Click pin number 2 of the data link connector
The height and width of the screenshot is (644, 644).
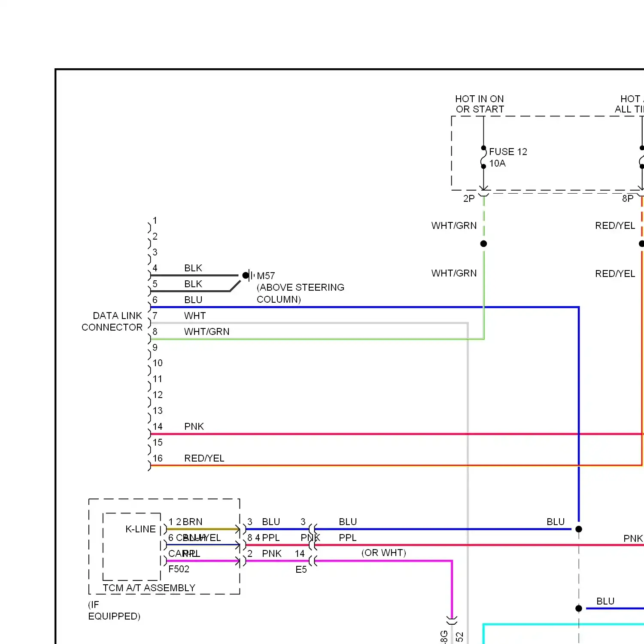click(155, 236)
